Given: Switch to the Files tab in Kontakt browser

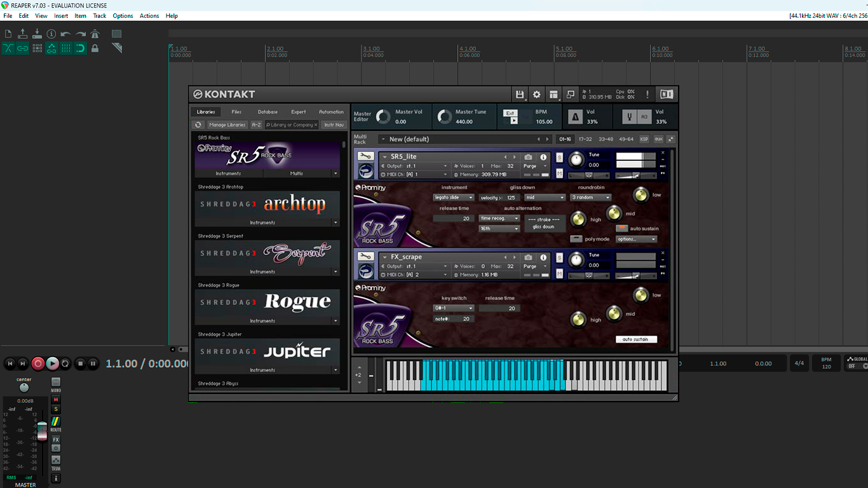Looking at the screenshot, I should 236,112.
